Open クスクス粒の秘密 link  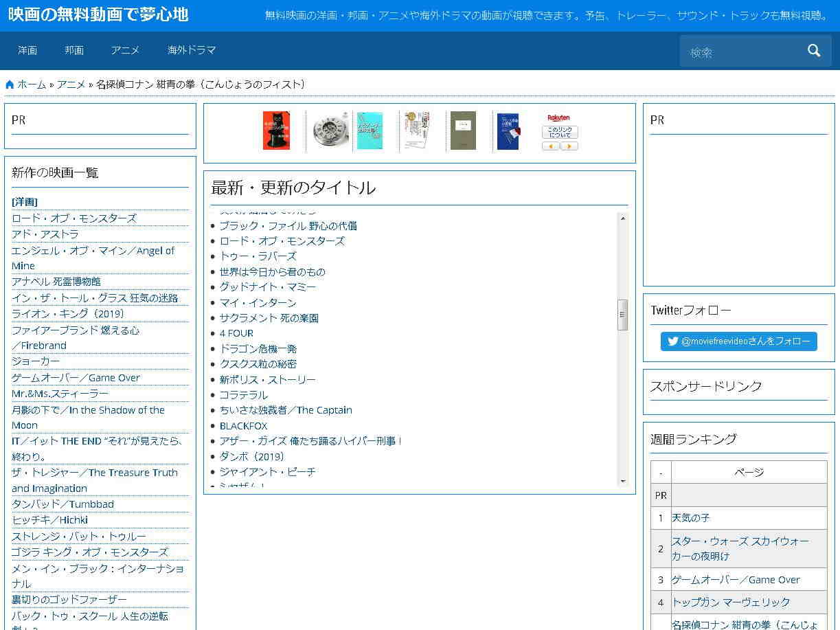pos(258,363)
